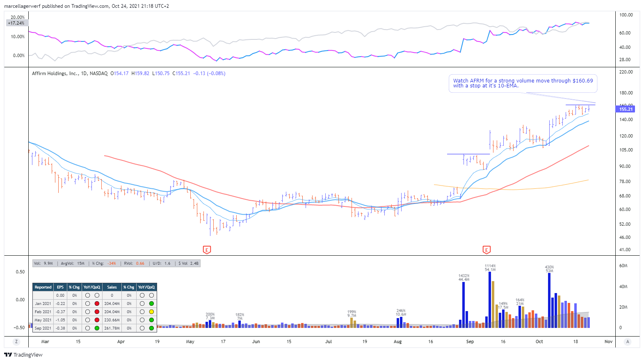This screenshot has width=644, height=362.
Task: Click the red circle in May 2021 row
Action: (x=97, y=320)
